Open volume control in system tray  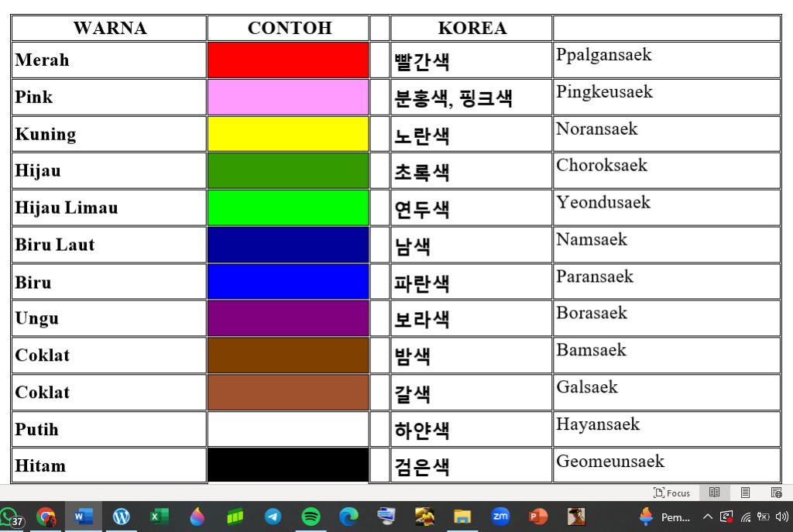781,517
